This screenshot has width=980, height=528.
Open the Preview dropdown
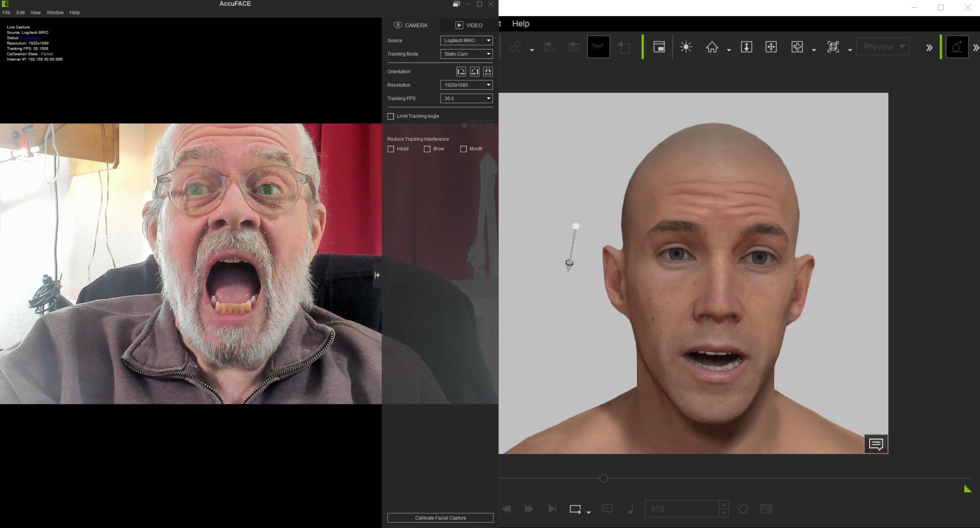(x=883, y=47)
